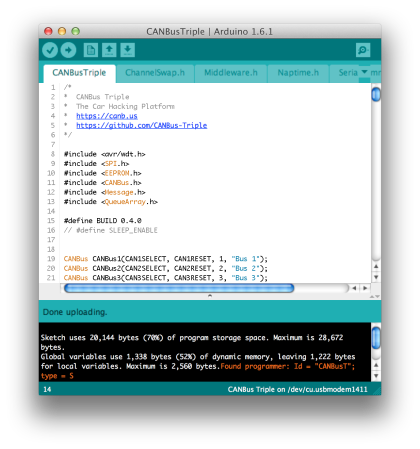Click 'The Car Hacking Platform' comment line
This screenshot has height=449, width=420.
click(125, 106)
